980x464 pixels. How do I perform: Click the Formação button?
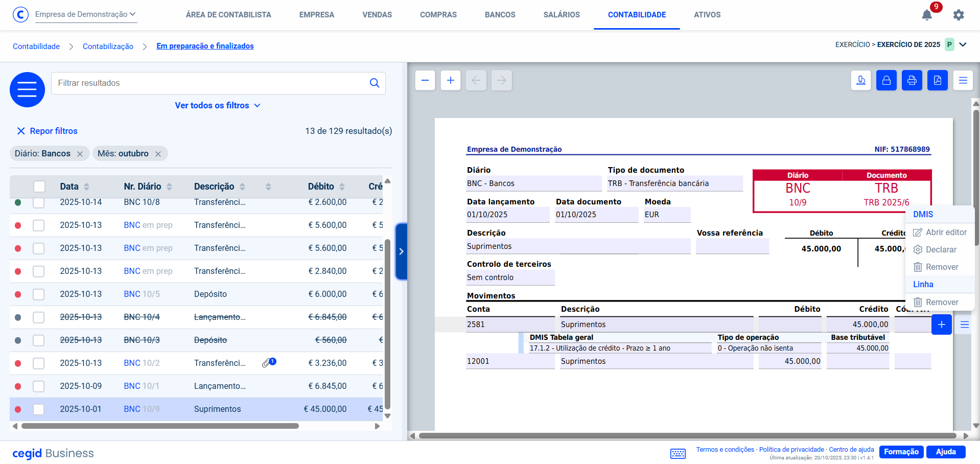[x=901, y=452]
